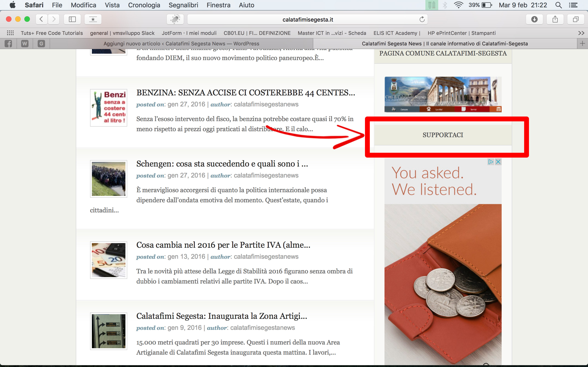Show downloads with the download arrow icon
The width and height of the screenshot is (588, 367).
[x=534, y=19]
